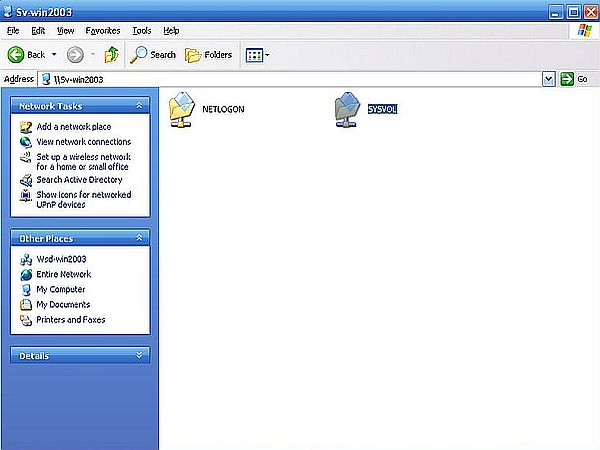
Task: Click the address bar computer icon
Action: (x=46, y=79)
